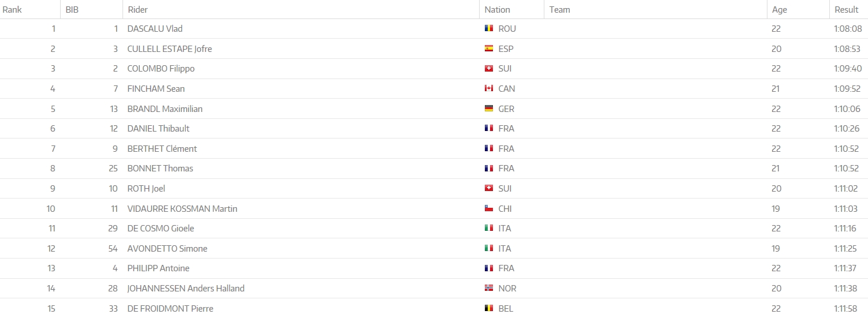This screenshot has height=318, width=868.
Task: Click the BIB column header
Action: [x=72, y=9]
